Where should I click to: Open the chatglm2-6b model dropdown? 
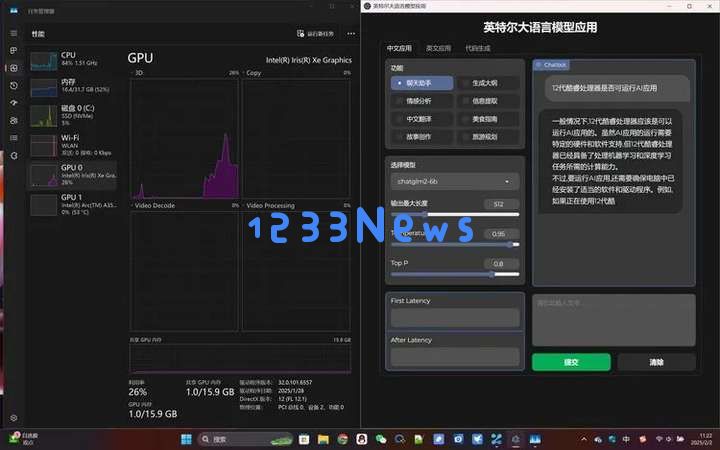coord(455,181)
